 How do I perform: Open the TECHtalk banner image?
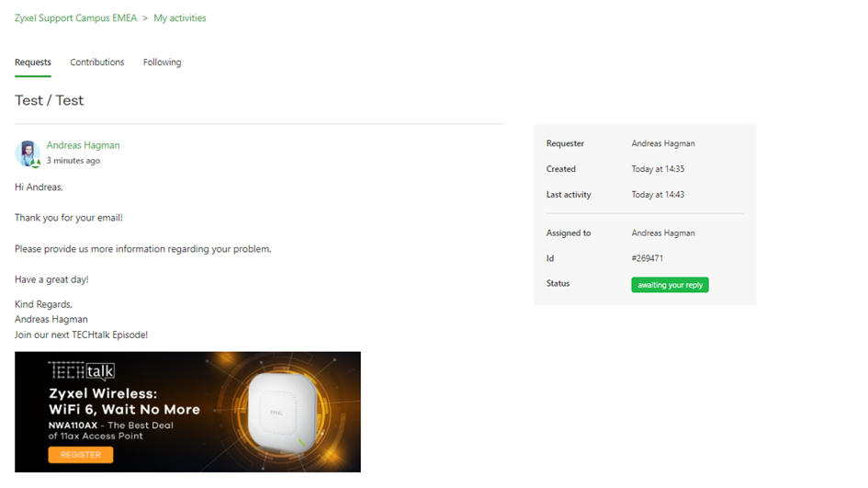(187, 412)
